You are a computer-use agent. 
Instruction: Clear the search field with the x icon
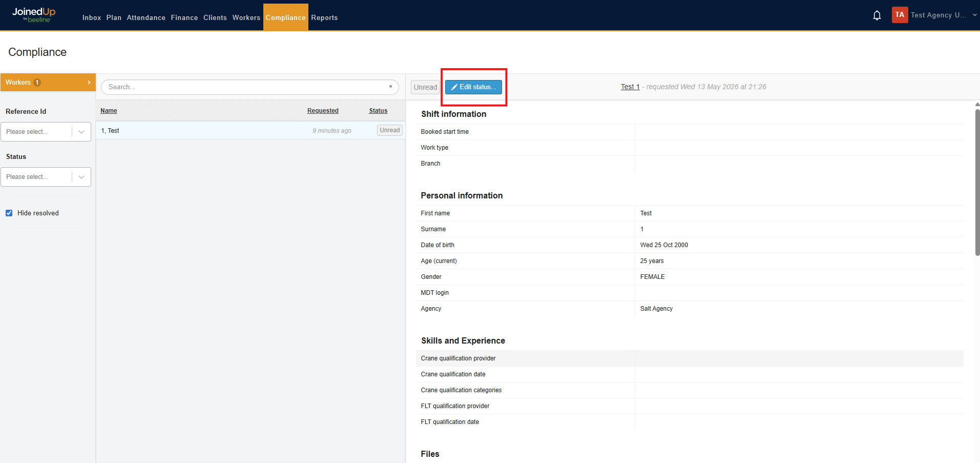(390, 87)
